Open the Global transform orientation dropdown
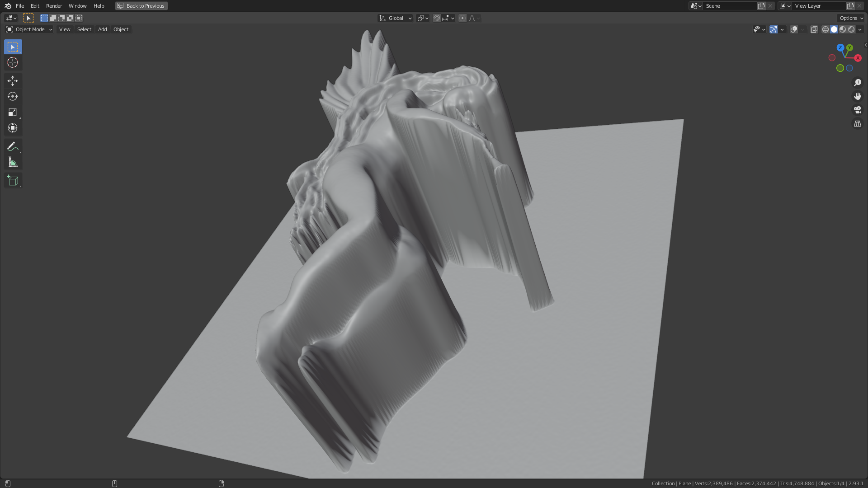Viewport: 868px width, 488px height. (396, 18)
